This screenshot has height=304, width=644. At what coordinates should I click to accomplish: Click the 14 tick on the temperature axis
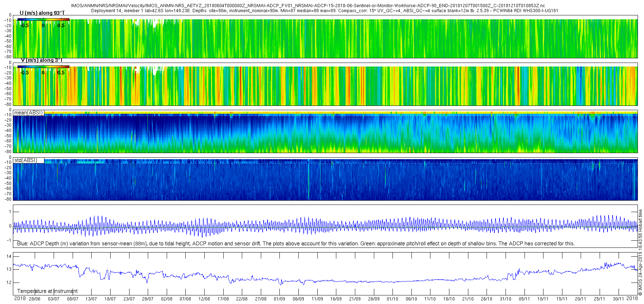9,256
